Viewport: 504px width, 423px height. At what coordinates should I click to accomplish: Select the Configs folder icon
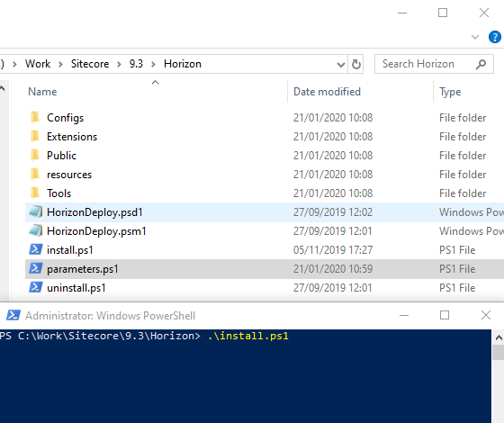tap(35, 117)
